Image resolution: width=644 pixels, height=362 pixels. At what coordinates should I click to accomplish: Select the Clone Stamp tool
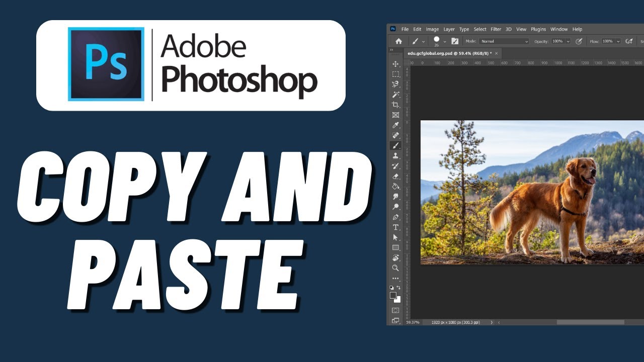tap(395, 156)
